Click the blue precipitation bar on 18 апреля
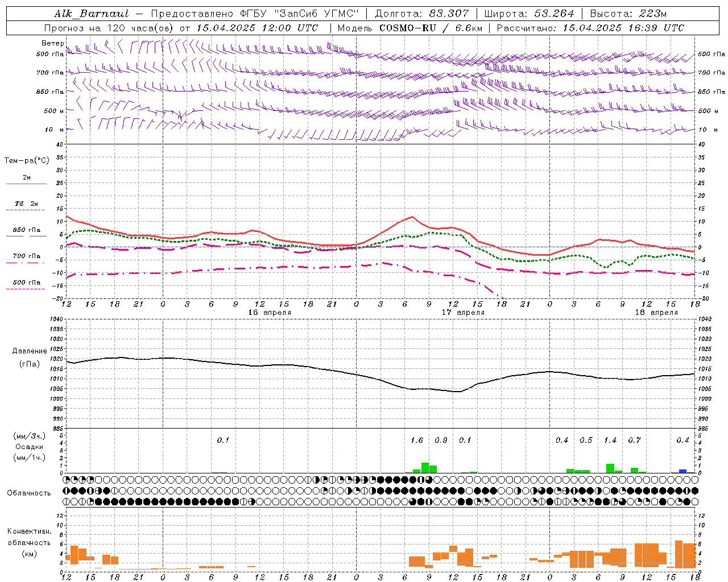This screenshot has width=728, height=582. (683, 471)
